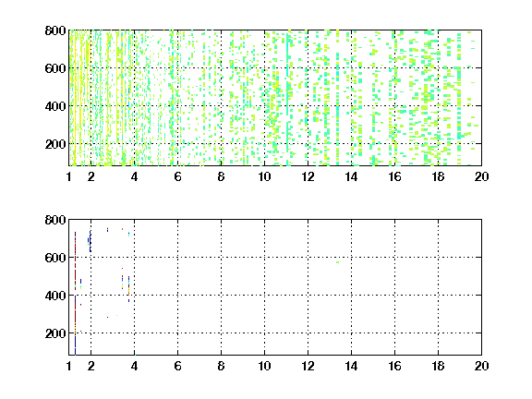The width and height of the screenshot is (532, 399).
Task: Click the blue cluster left of x=2 in bottom plot
Action: click(x=90, y=241)
